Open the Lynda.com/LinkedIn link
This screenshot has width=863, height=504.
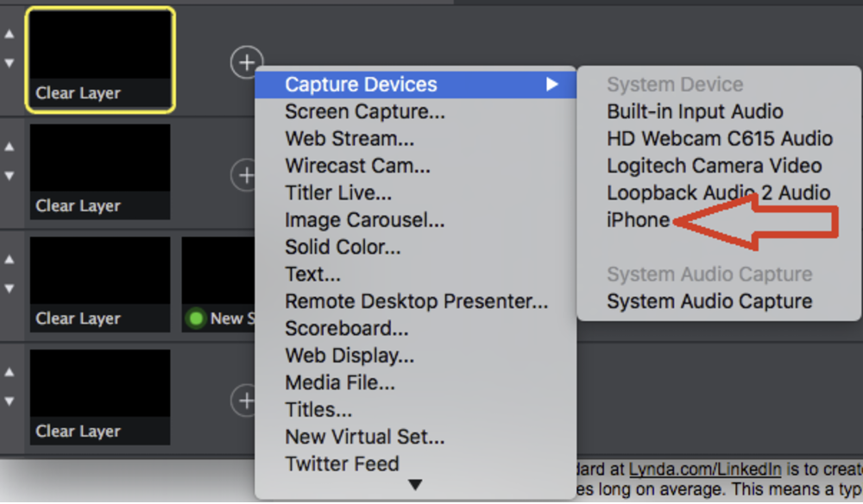[705, 469]
